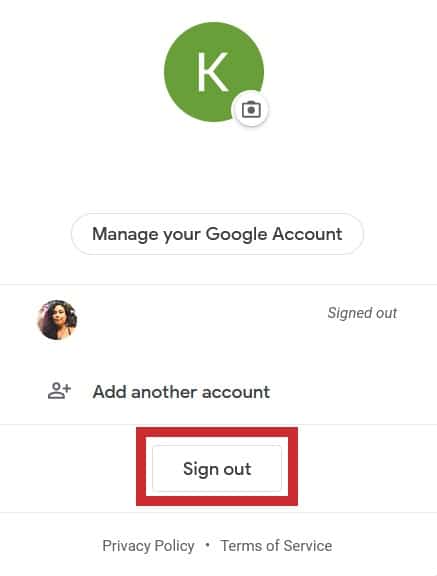This screenshot has height=576, width=437.
Task: Open Manage your Google Account
Action: pyautogui.click(x=217, y=234)
